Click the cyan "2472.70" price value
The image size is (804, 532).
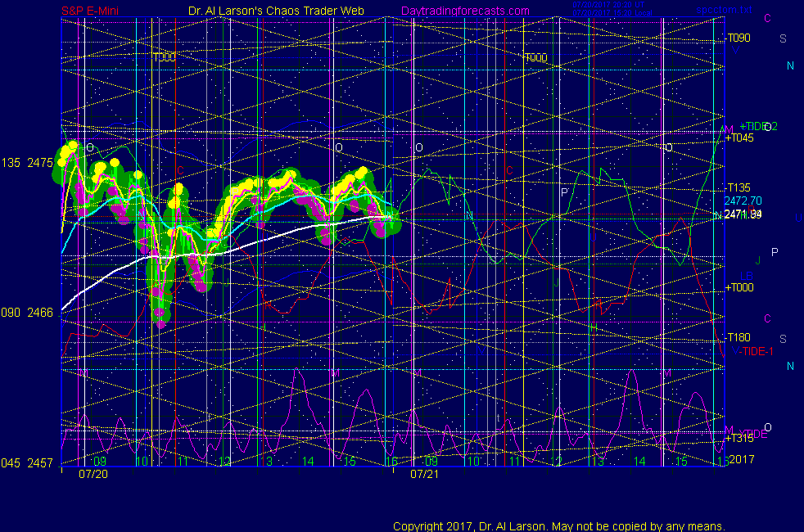(x=743, y=201)
